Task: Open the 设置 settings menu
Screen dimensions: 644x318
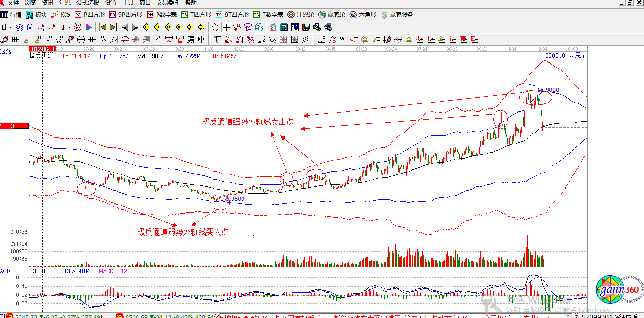Action: point(111,3)
